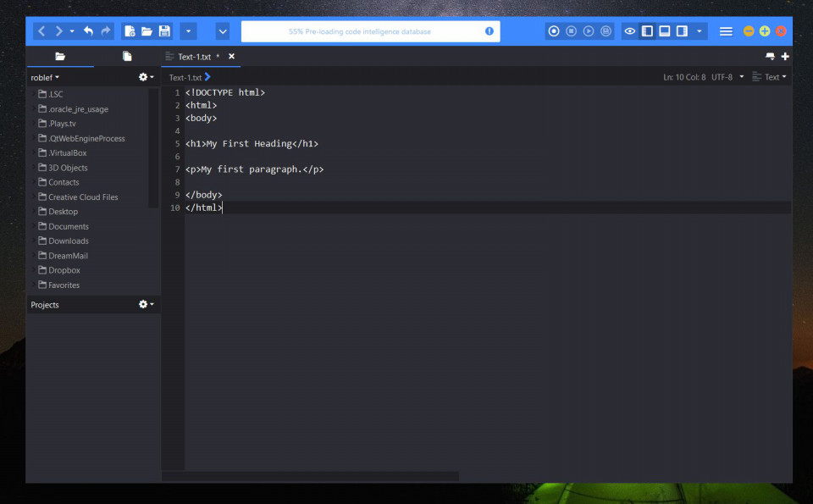Open the Documents folder in tree
This screenshot has height=504, width=813.
[69, 226]
